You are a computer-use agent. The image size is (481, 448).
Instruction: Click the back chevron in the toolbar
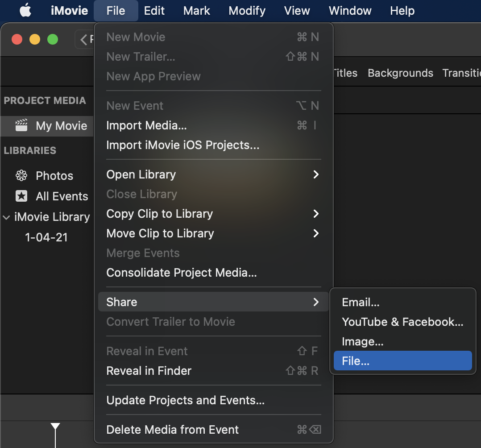point(83,40)
